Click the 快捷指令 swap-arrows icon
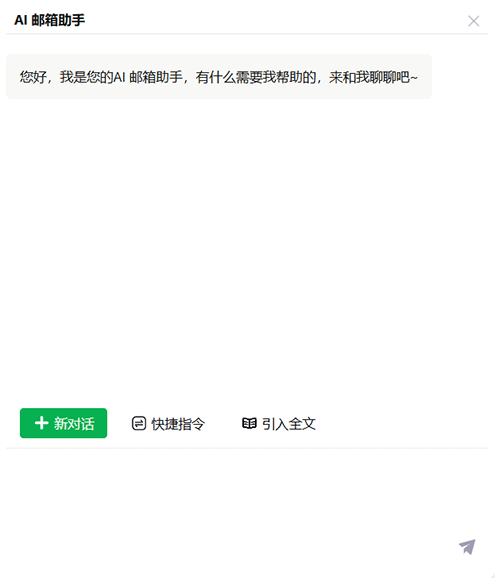The height and width of the screenshot is (578, 495). point(139,423)
